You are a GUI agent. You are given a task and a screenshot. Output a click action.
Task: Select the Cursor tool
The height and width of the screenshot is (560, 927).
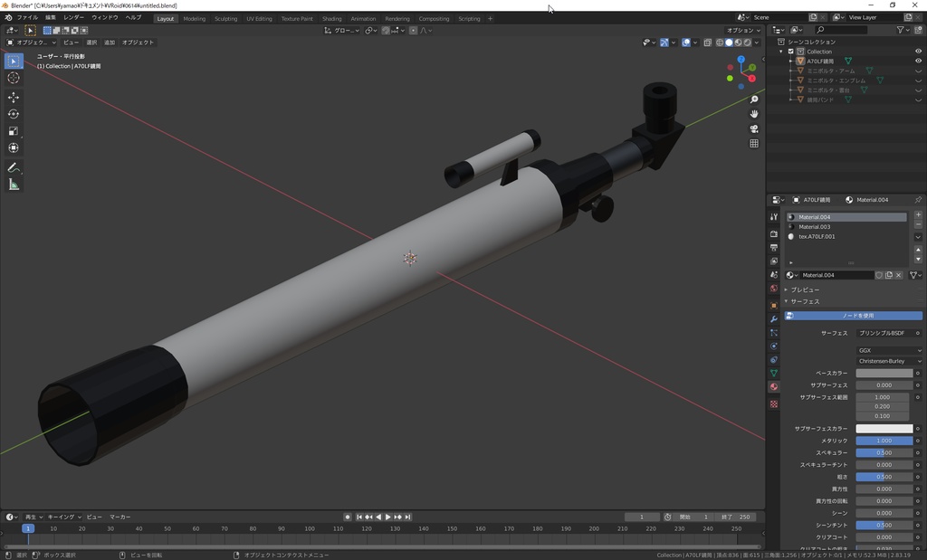[x=14, y=78]
